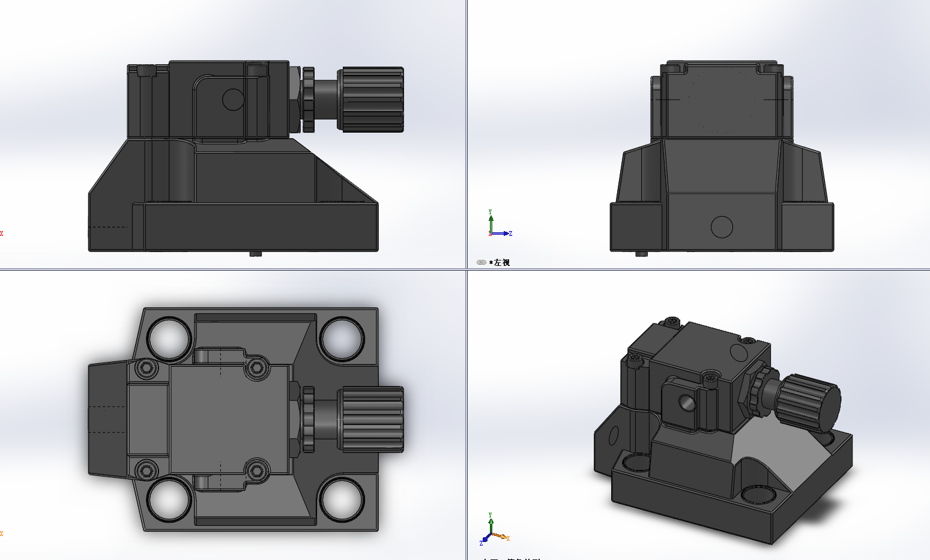The width and height of the screenshot is (930, 560).
Task: Select the upper-right mounting hole in the top-view pane
Action: pos(342,339)
